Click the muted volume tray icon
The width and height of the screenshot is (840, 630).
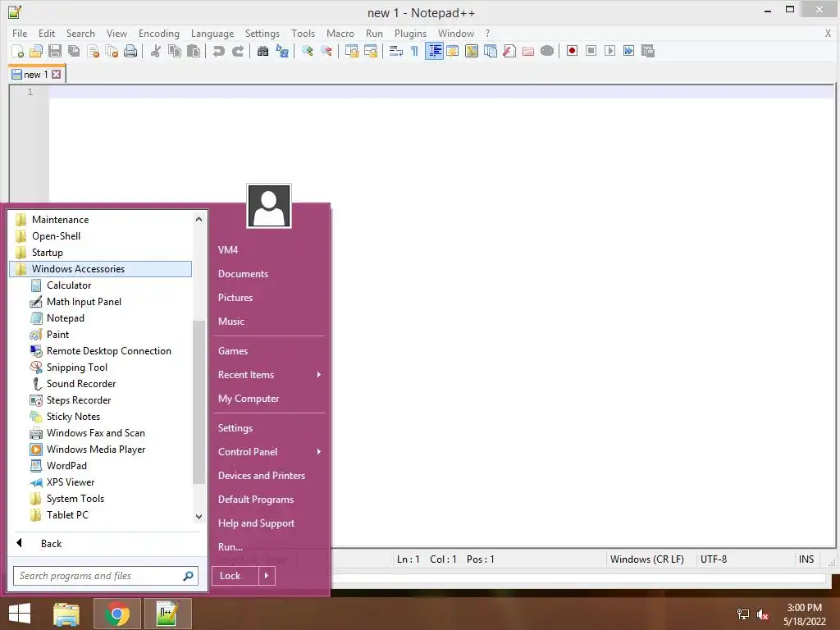[x=763, y=614]
